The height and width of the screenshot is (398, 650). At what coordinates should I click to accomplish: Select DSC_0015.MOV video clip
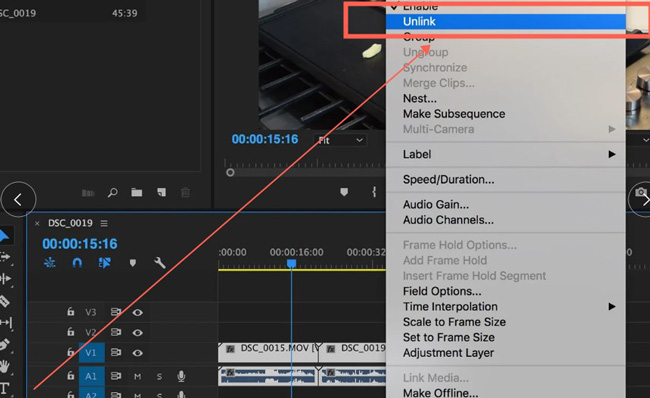(x=268, y=352)
